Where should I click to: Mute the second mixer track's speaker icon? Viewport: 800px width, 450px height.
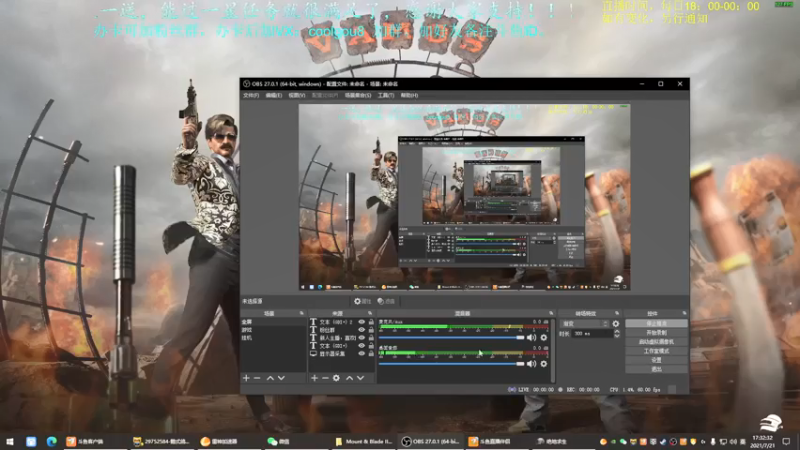[531, 363]
